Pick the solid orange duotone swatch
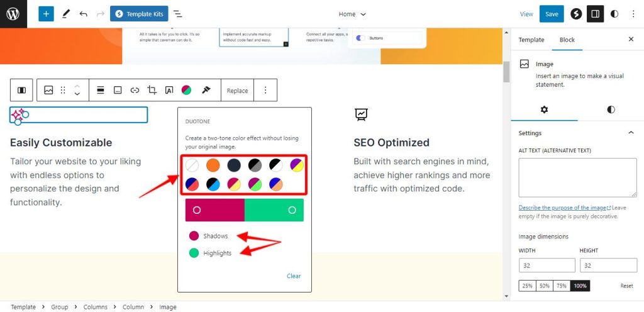Screen dimensions: 644x312 click(213, 165)
